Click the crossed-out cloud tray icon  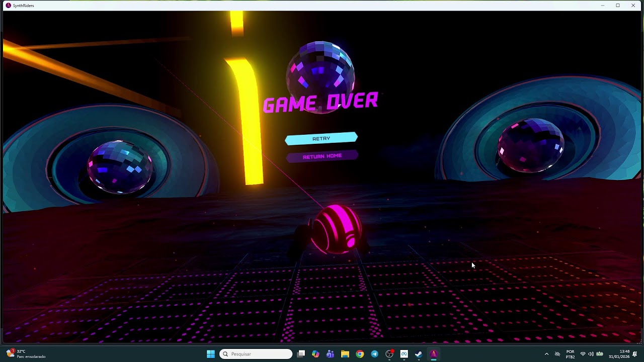(557, 354)
